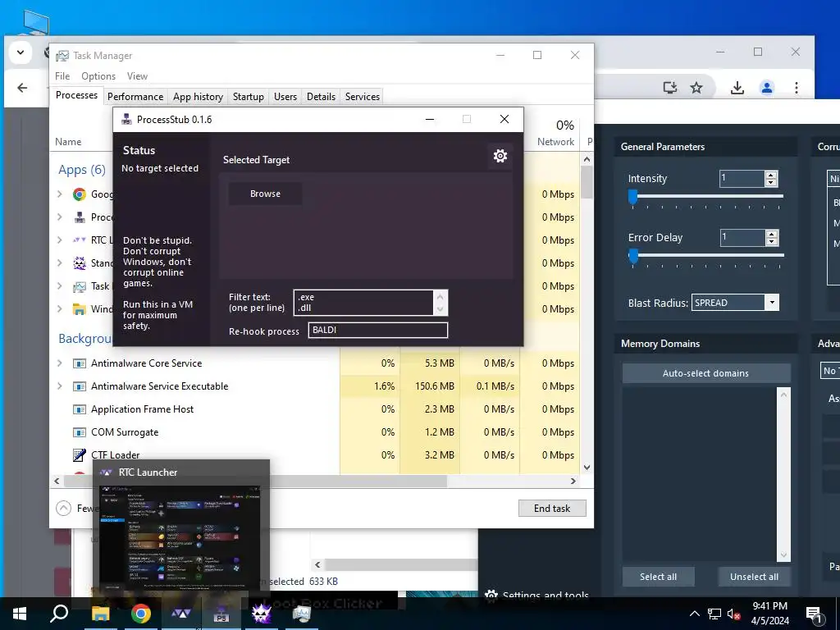Image resolution: width=840 pixels, height=630 pixels.
Task: Adjust the Intensity slider handle
Action: pyautogui.click(x=632, y=197)
